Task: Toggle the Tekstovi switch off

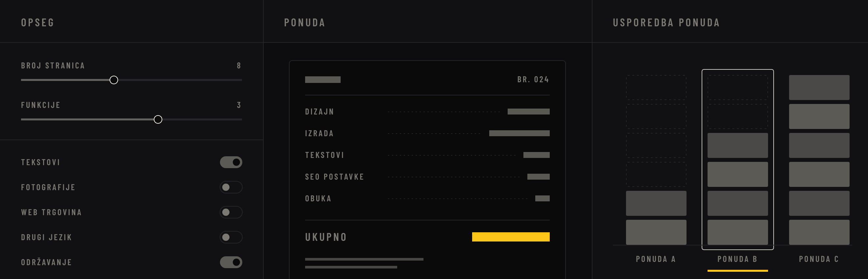Action: coord(231,162)
